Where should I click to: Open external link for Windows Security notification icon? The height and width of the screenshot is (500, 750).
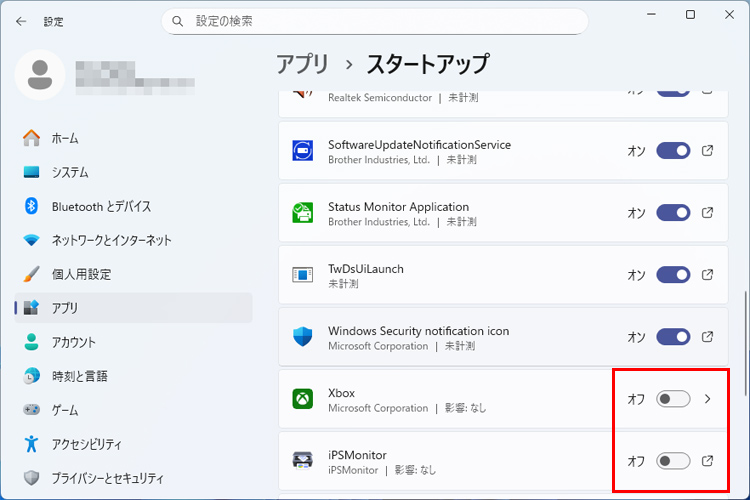tap(707, 337)
